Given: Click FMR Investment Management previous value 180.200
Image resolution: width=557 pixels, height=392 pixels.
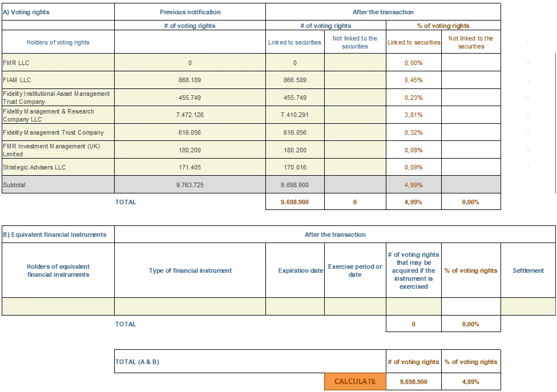Looking at the screenshot, I should pyautogui.click(x=189, y=149).
